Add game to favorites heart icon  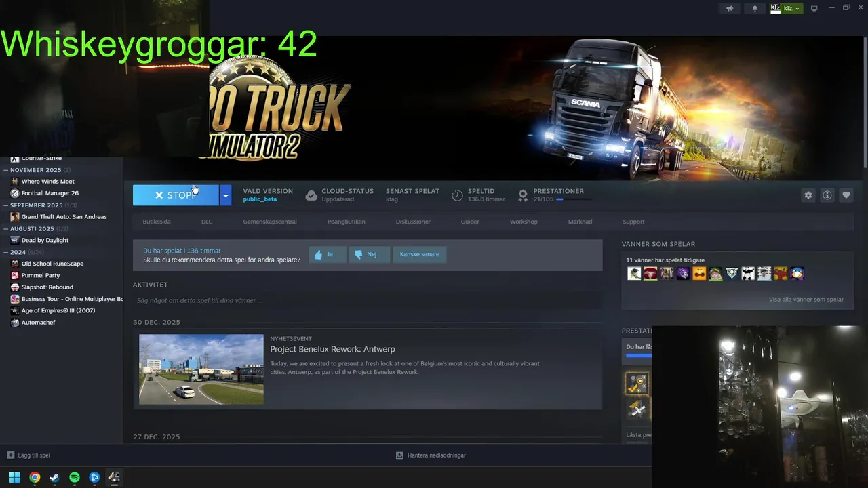846,195
